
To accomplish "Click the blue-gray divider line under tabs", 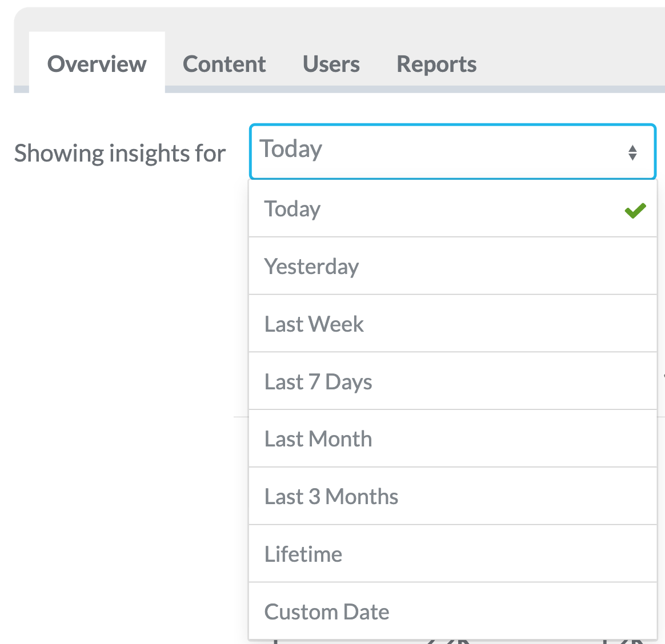I will [x=415, y=90].
